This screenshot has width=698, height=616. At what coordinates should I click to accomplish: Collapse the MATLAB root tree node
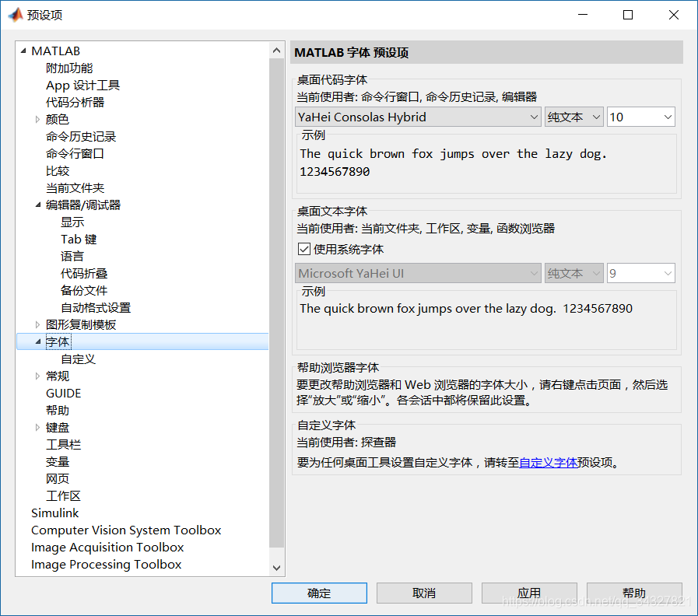(x=23, y=51)
